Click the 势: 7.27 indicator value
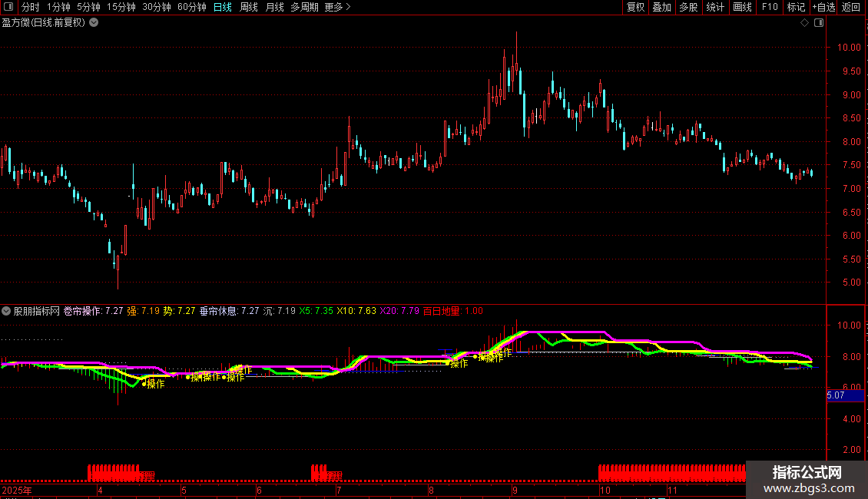 (179, 311)
